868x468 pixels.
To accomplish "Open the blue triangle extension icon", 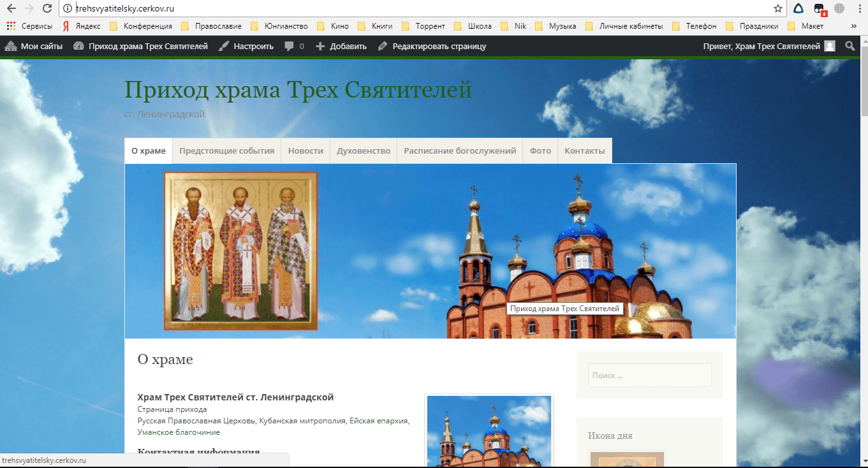I will (x=798, y=8).
